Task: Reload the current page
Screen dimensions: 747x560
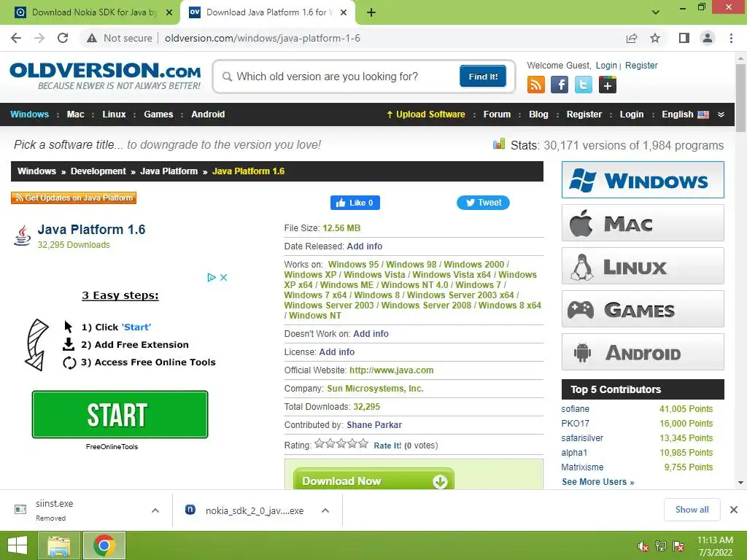Action: (63, 38)
